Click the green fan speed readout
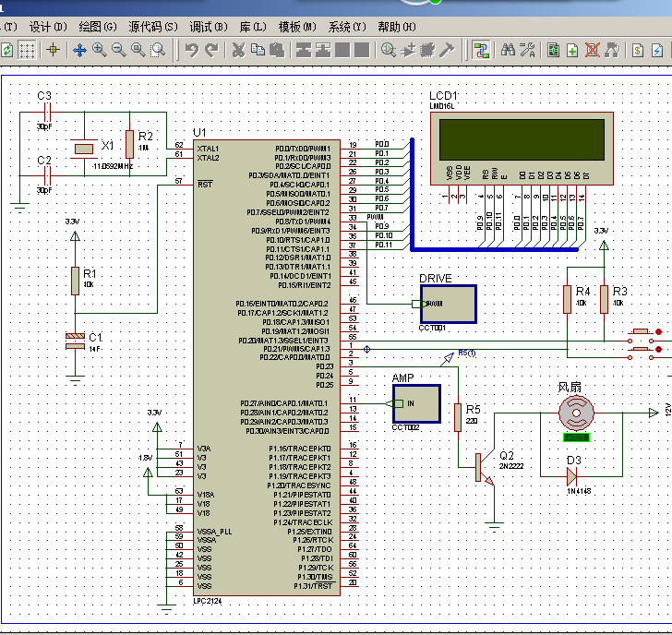672x635 pixels. [576, 437]
